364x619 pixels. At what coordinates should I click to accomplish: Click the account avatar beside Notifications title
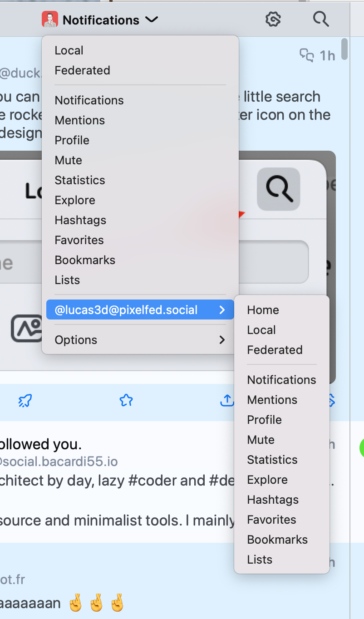pos(50,20)
